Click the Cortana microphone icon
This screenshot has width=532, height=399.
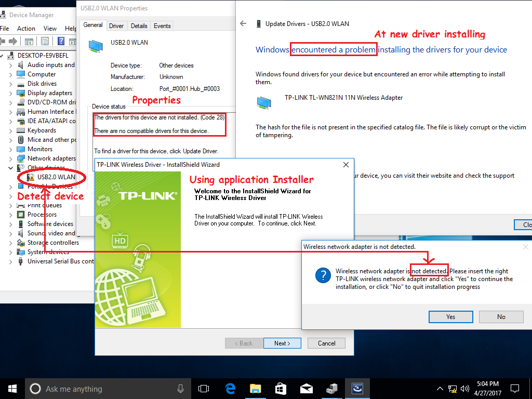coord(180,389)
